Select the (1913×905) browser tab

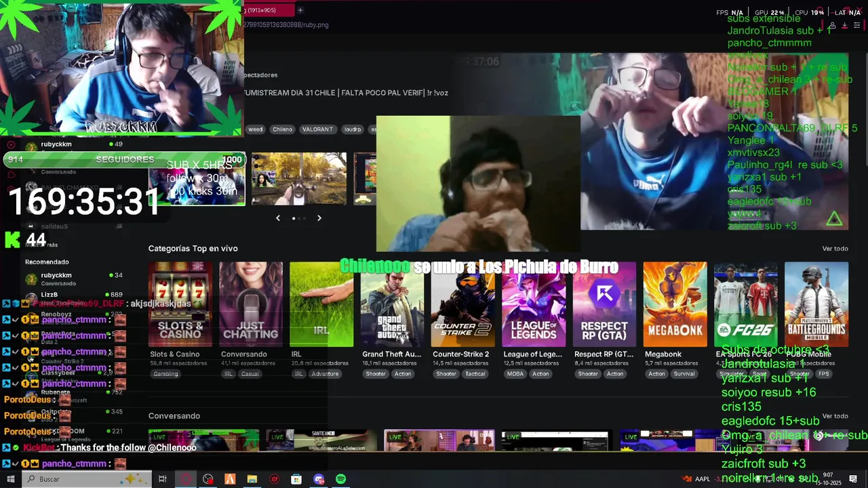[269, 10]
